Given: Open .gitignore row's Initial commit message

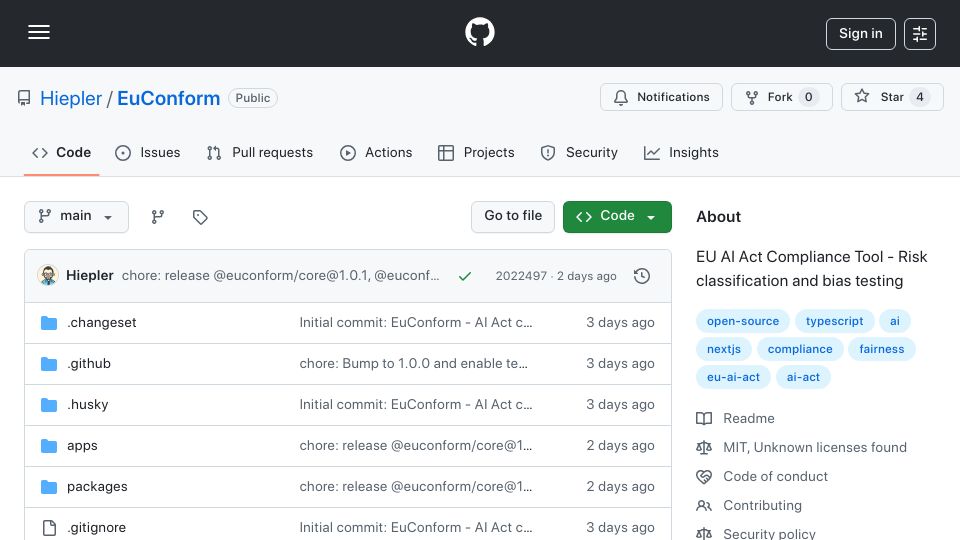Looking at the screenshot, I should click(416, 528).
